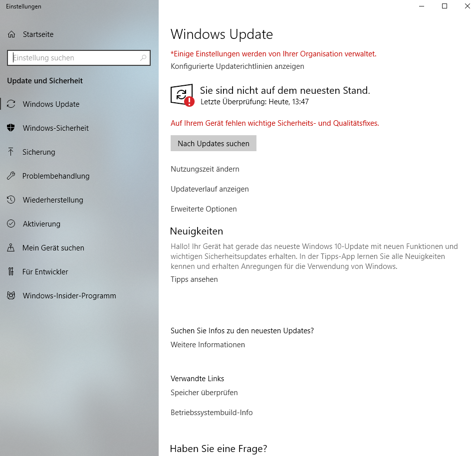Click the Verwandte Links heading
The height and width of the screenshot is (456, 476).
tap(197, 379)
